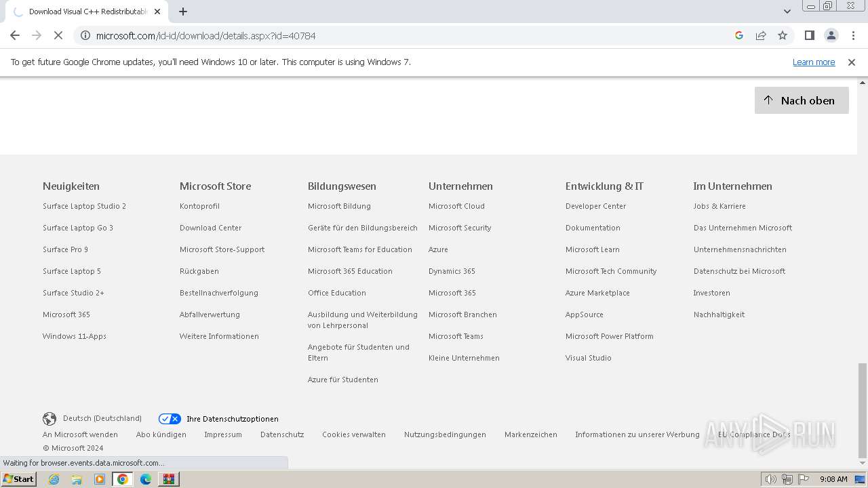Click the address bar URL field
Image resolution: width=868 pixels, height=488 pixels.
[x=407, y=35]
